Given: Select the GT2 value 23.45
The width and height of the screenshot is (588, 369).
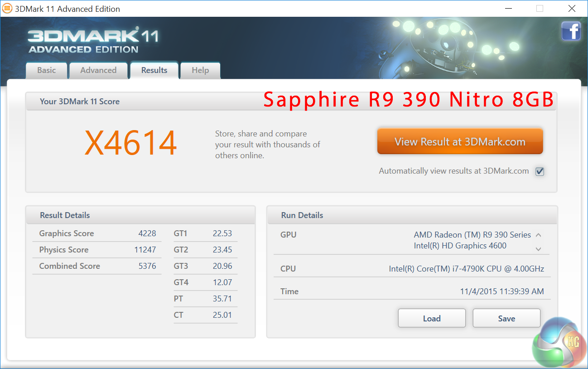Looking at the screenshot, I should pos(222,250).
